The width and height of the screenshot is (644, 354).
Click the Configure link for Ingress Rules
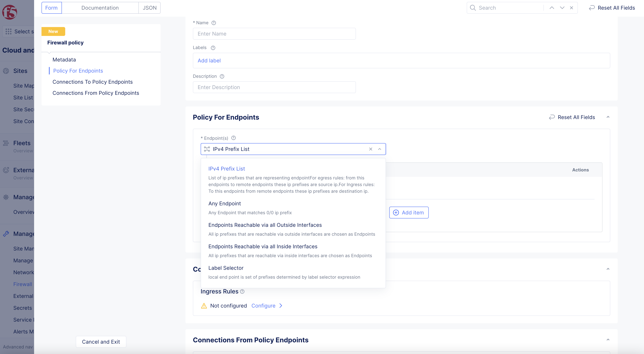point(263,306)
